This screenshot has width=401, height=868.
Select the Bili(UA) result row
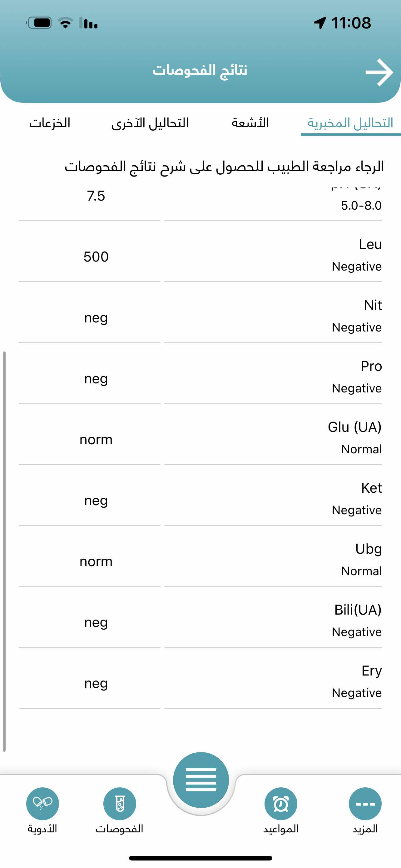pos(200,621)
